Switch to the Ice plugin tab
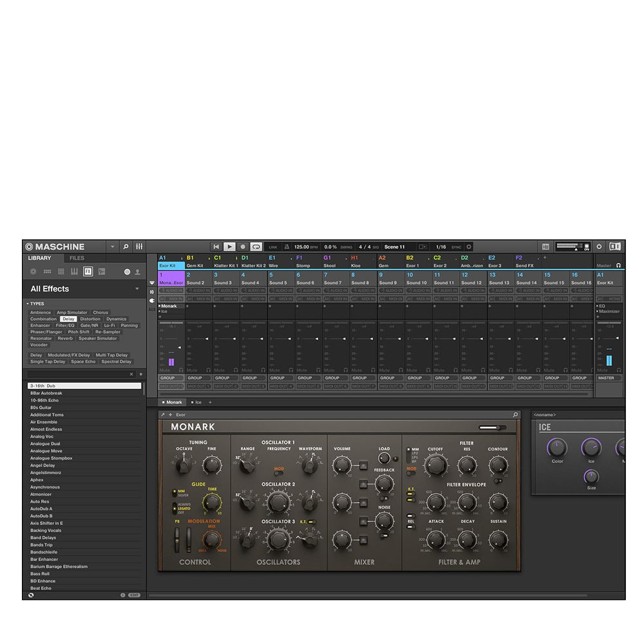Viewport: 644px width, 644px height. point(196,402)
